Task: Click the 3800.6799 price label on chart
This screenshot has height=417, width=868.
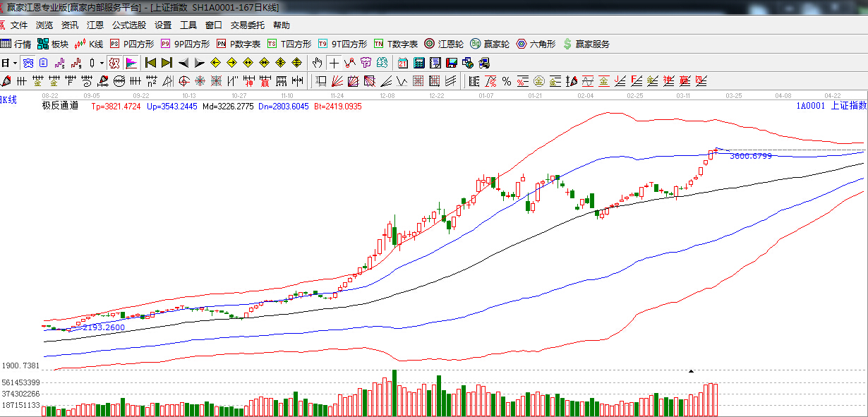Action: click(x=750, y=156)
